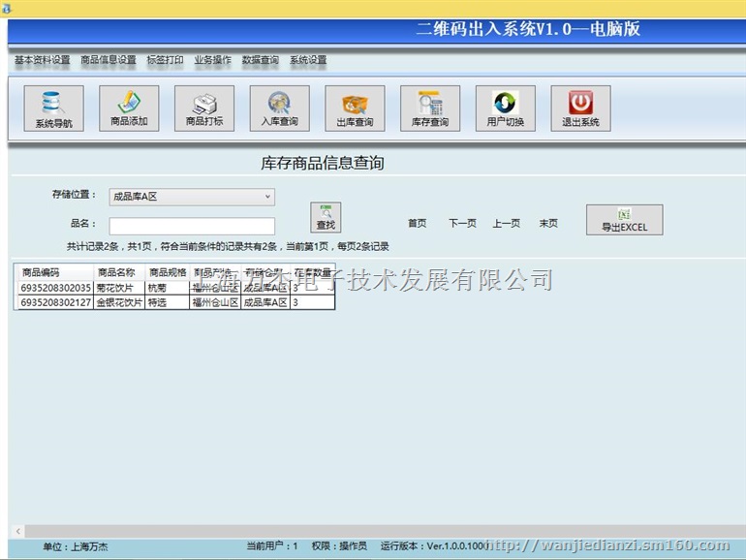Viewport: 746px width, 560px height.
Task: Open the 数据查询 menu
Action: tap(261, 60)
